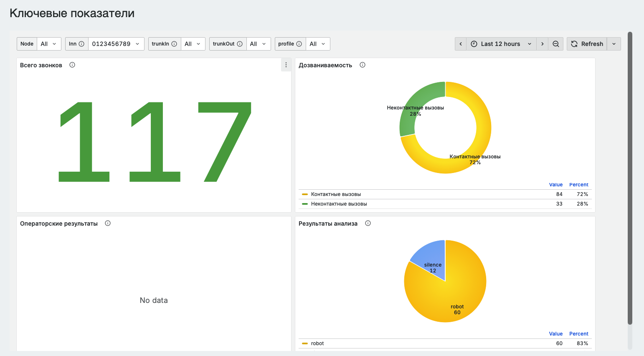Open the Node All dropdown
Image resolution: width=644 pixels, height=356 pixels.
[x=49, y=44]
